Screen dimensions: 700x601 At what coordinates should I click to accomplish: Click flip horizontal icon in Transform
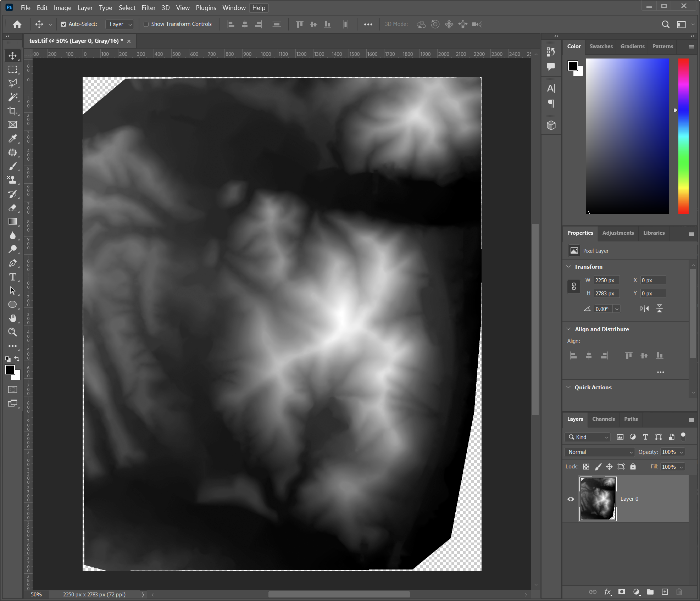[644, 308]
